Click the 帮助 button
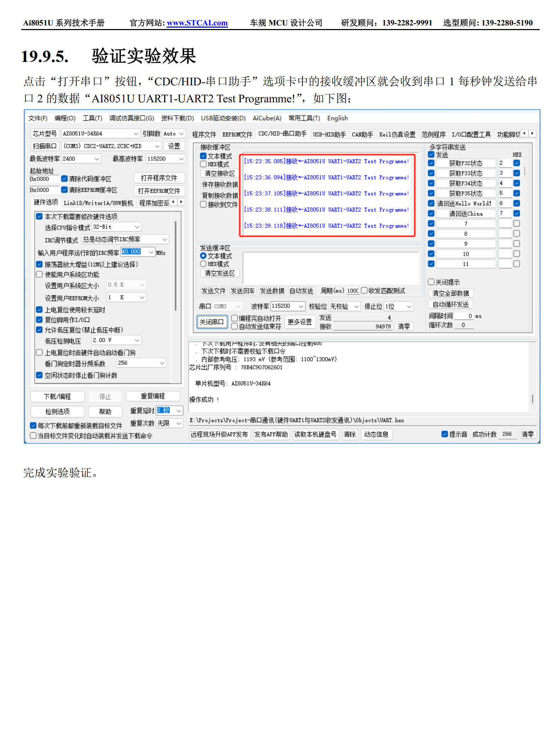The image size is (556, 756). click(x=105, y=411)
